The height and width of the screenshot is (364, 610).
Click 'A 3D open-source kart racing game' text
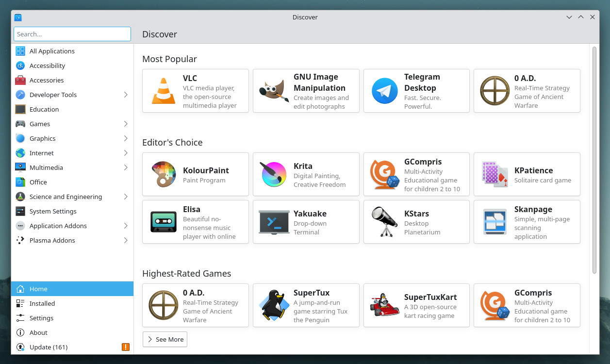430,311
